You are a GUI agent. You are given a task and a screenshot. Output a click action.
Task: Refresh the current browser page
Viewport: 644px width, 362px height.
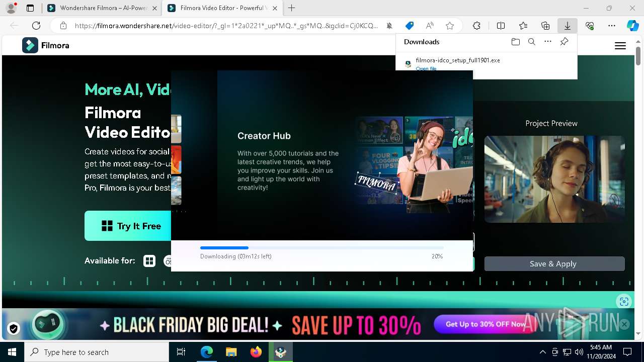pyautogui.click(x=36, y=26)
